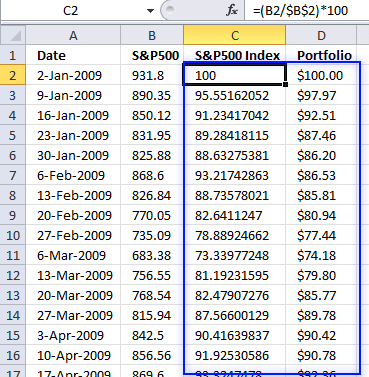
Task: Select cell with 2-Jan-2009
Action: pyautogui.click(x=73, y=75)
